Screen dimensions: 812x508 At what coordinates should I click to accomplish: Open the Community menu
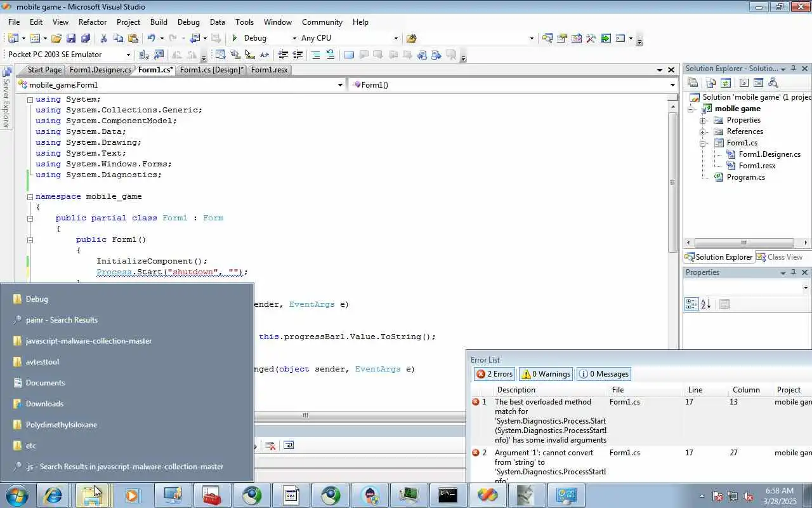322,22
